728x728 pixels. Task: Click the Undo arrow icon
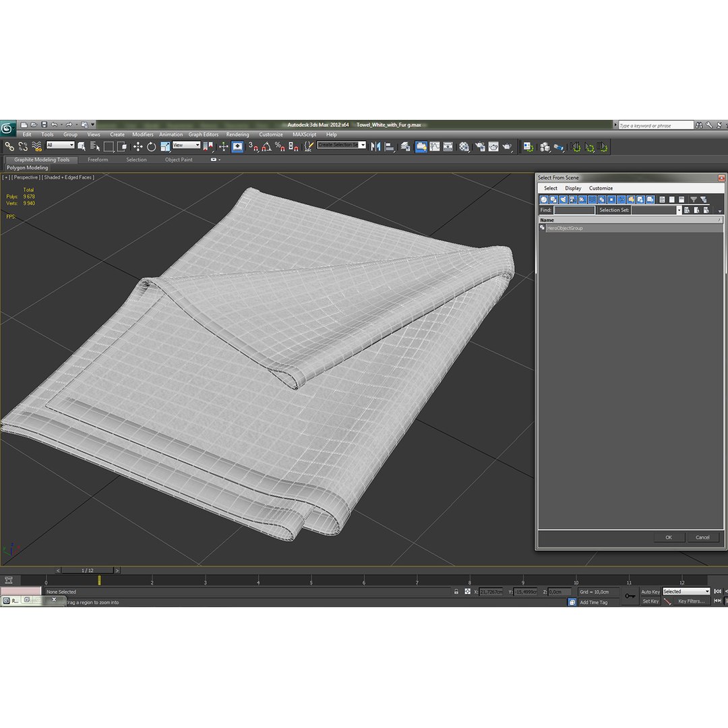tap(54, 125)
